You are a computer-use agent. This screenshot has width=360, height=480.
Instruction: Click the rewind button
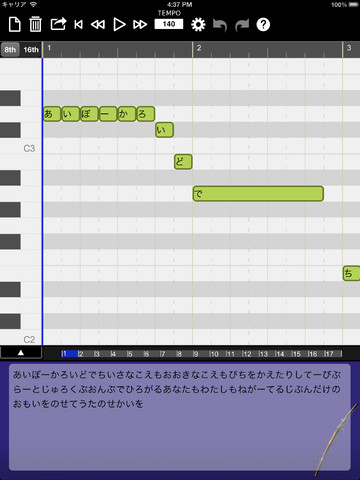[98, 25]
